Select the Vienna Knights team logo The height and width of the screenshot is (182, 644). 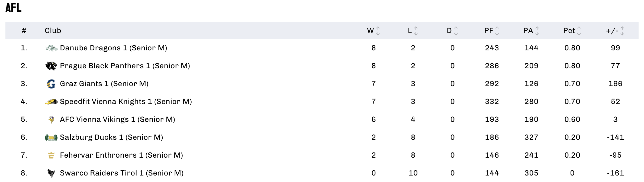pyautogui.click(x=51, y=102)
